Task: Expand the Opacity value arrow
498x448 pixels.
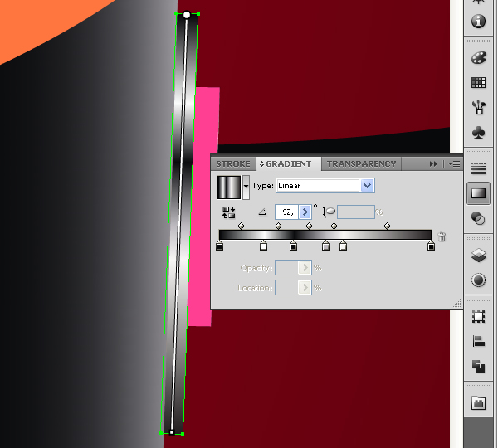Action: tap(305, 268)
